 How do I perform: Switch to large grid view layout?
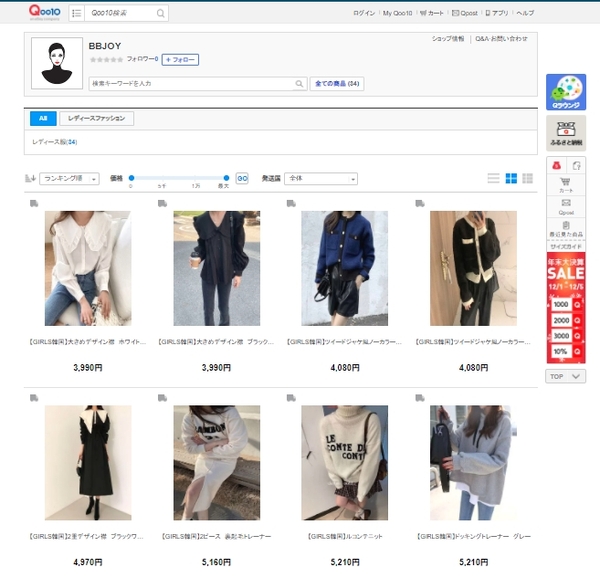tap(510, 178)
